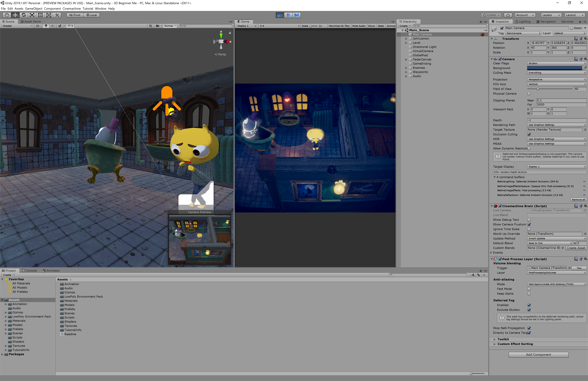Viewport: 588px width, 381px height.
Task: Click Remove all command buffers
Action: (x=578, y=200)
